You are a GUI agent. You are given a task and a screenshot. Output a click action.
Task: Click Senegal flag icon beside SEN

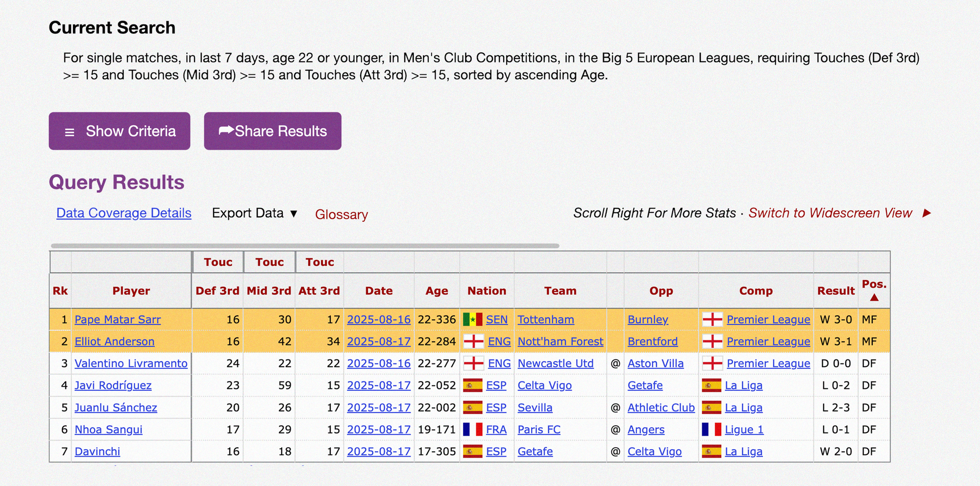coord(472,320)
